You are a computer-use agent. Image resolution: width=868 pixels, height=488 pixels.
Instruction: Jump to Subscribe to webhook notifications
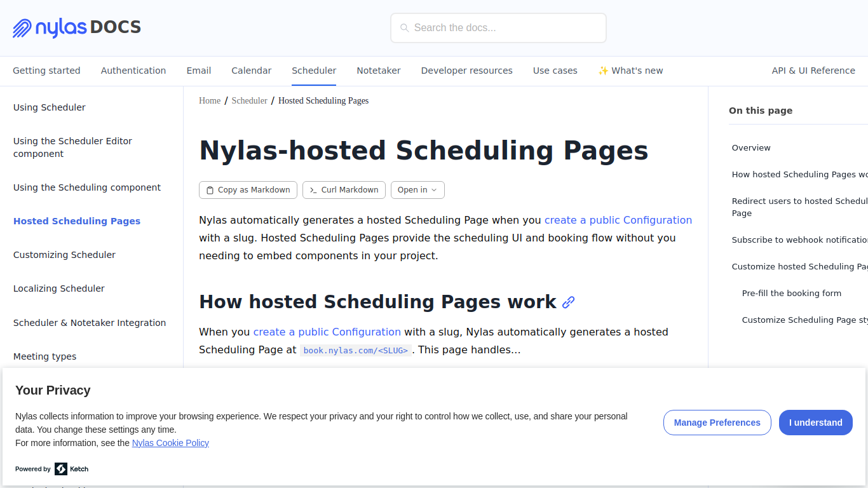click(x=799, y=240)
